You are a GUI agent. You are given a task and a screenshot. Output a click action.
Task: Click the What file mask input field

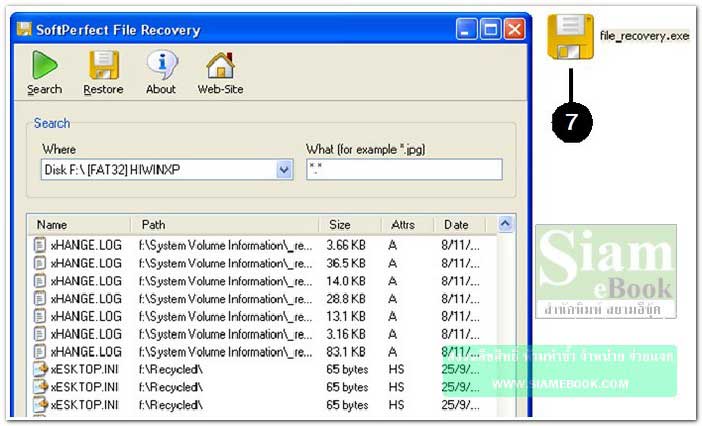[x=404, y=170]
